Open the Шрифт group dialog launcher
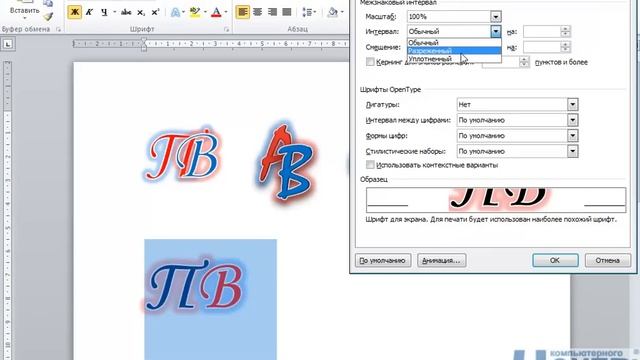This screenshot has width=640, height=360. point(227,29)
